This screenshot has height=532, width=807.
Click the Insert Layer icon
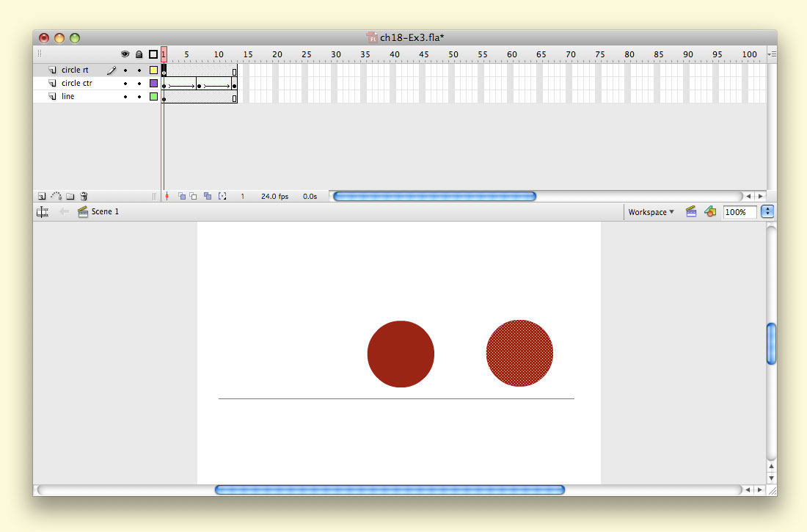click(42, 197)
